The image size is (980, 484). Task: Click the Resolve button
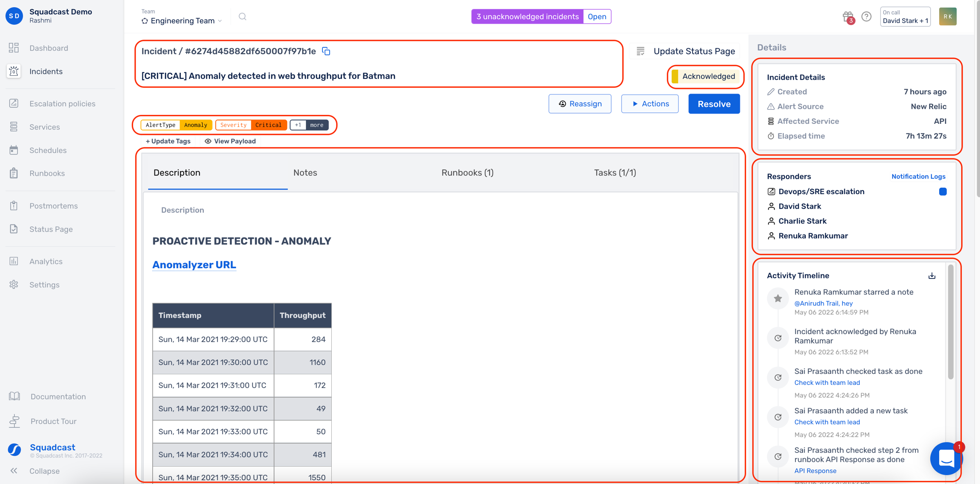pyautogui.click(x=714, y=103)
